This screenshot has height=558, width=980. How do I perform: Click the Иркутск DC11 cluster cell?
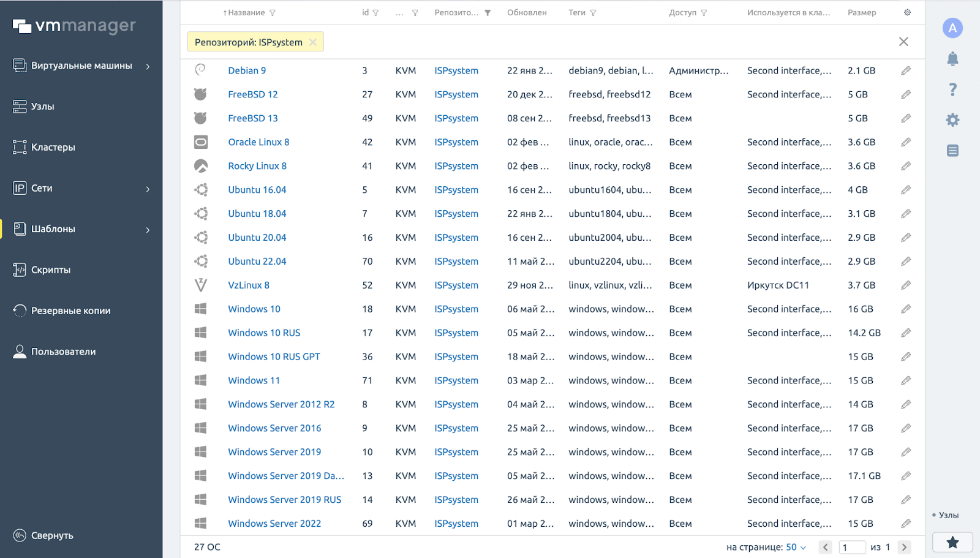tap(778, 285)
